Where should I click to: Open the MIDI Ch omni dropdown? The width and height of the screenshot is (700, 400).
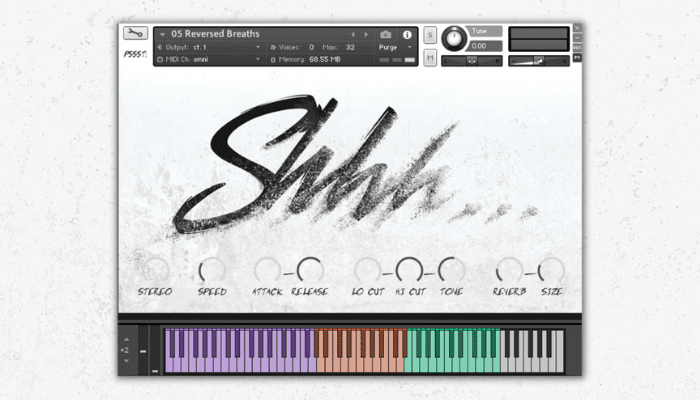pyautogui.click(x=209, y=59)
